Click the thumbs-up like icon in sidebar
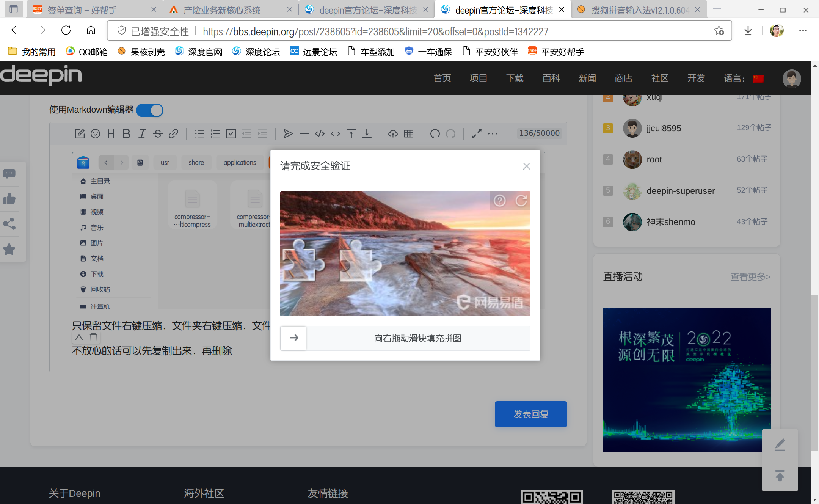This screenshot has width=819, height=504. (9, 199)
